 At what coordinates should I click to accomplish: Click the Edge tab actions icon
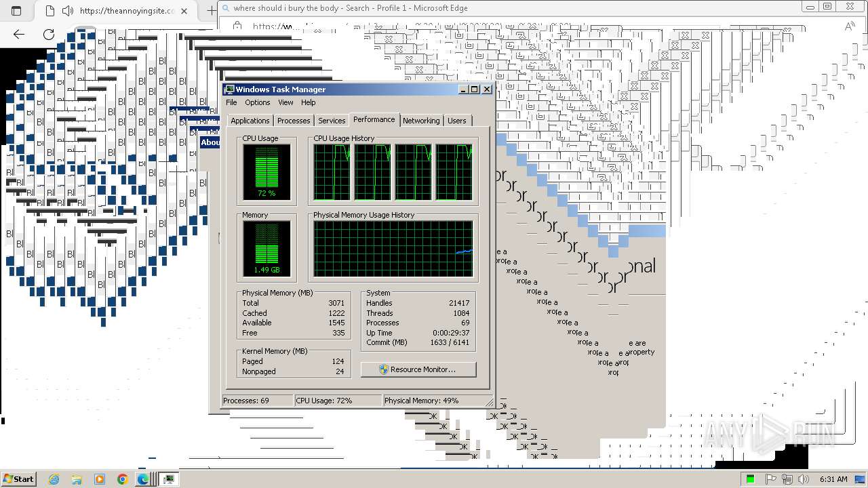[17, 11]
